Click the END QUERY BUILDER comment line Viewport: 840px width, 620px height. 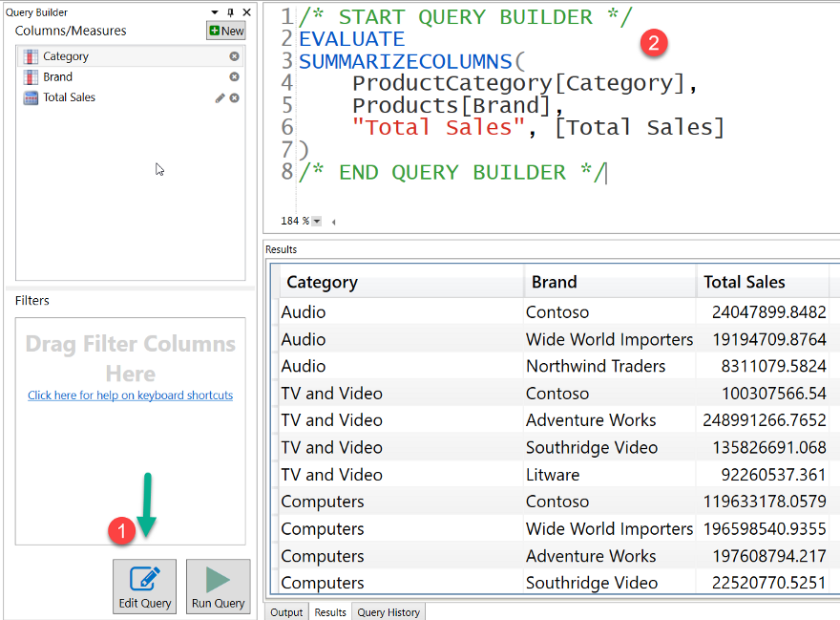pyautogui.click(x=452, y=173)
